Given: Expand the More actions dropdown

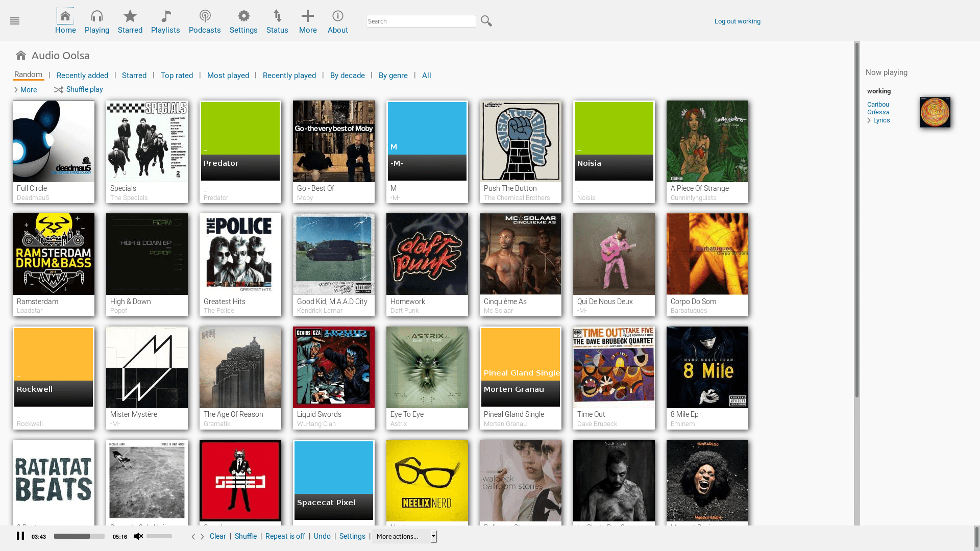Looking at the screenshot, I should pyautogui.click(x=433, y=536).
